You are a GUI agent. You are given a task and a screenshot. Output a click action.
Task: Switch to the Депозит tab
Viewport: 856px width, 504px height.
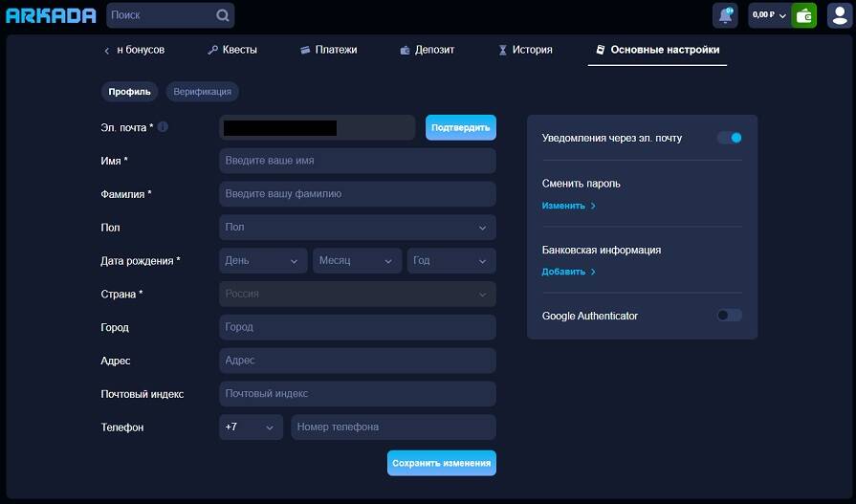(x=427, y=50)
